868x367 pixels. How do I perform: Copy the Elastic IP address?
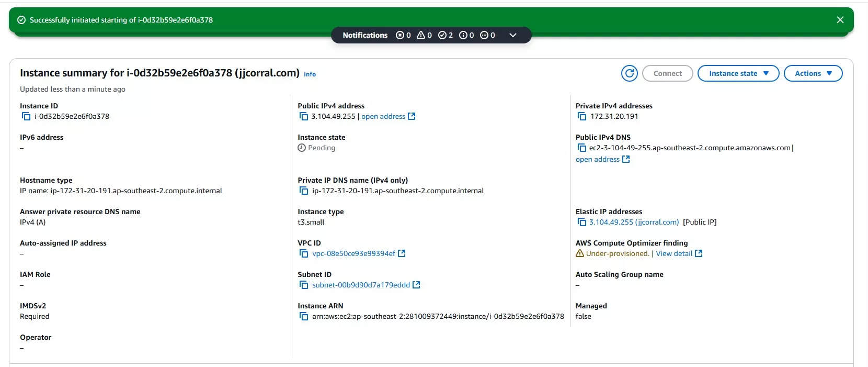click(x=581, y=223)
